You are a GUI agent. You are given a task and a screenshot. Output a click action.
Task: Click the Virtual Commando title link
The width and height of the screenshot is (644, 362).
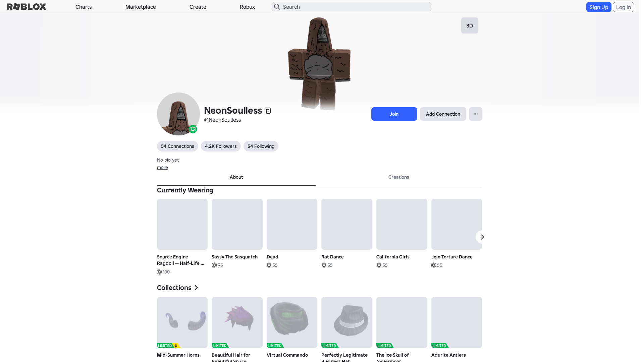coord(287,355)
